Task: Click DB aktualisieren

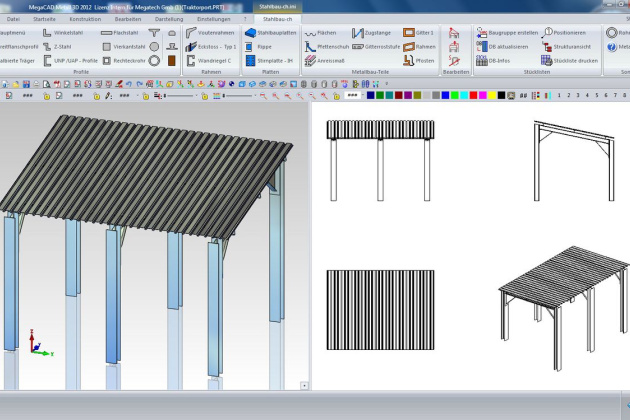Action: [506, 46]
